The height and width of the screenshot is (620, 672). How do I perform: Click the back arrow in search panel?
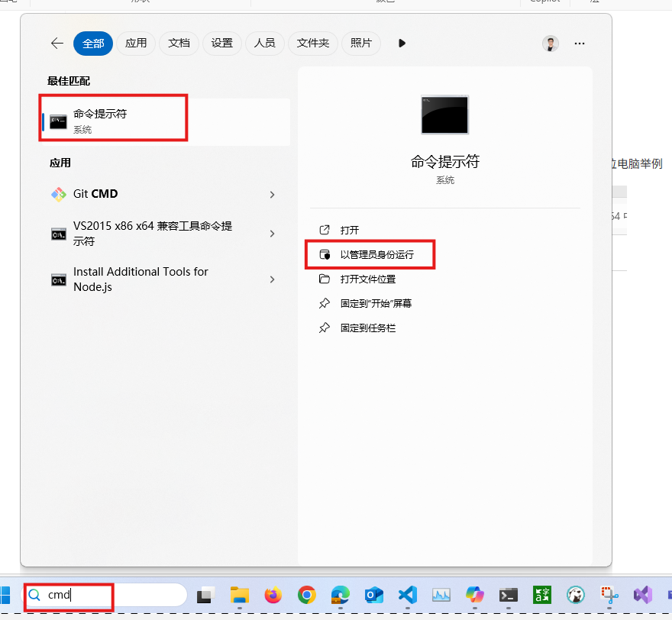(57, 44)
